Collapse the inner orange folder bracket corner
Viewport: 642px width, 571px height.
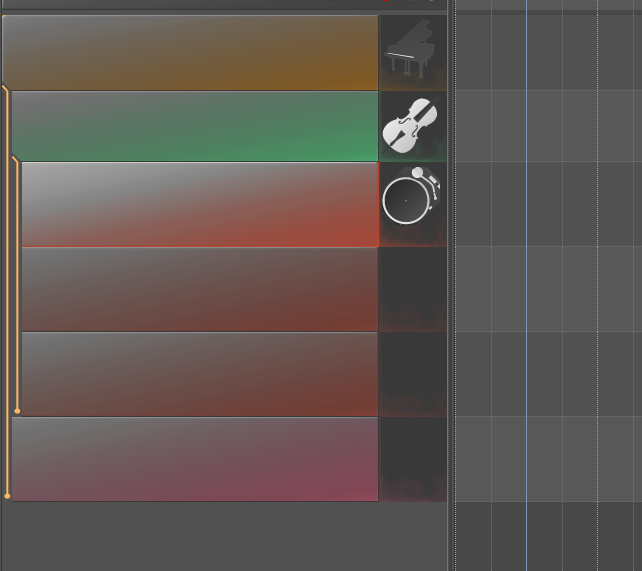[x=16, y=159]
